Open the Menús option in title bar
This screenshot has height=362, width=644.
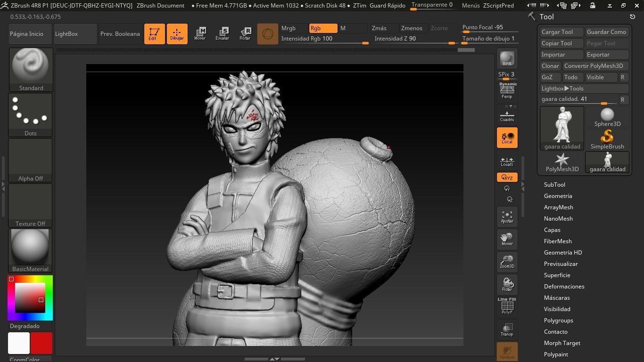click(x=471, y=5)
